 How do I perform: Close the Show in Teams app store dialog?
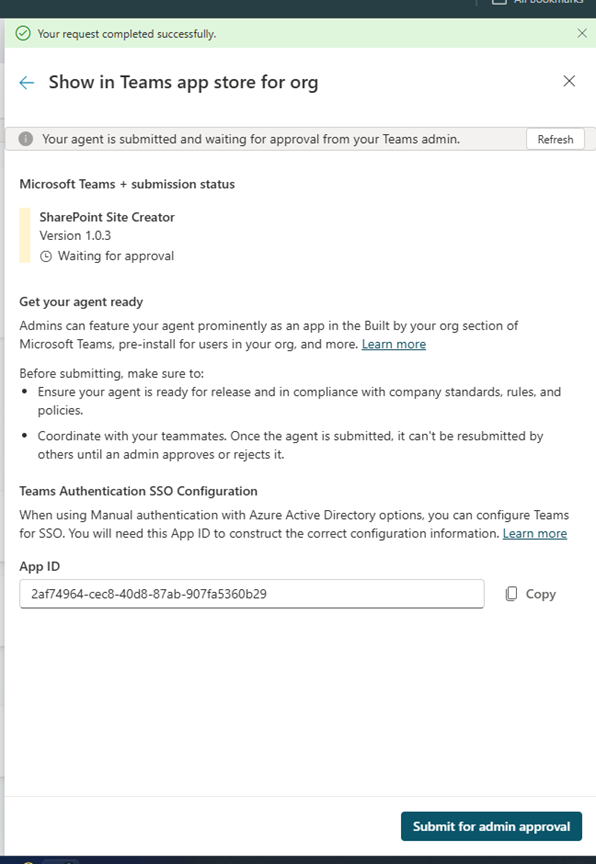point(569,80)
